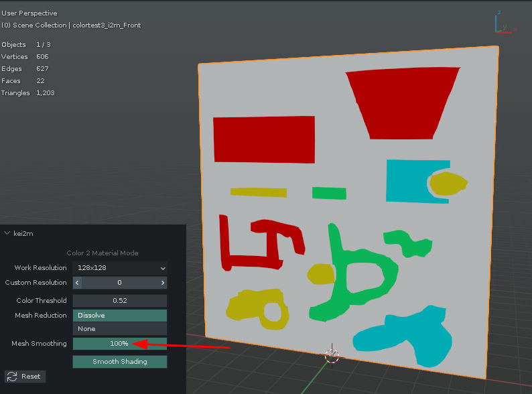
Task: Click the axis orientation gizmo
Action: (505, 23)
